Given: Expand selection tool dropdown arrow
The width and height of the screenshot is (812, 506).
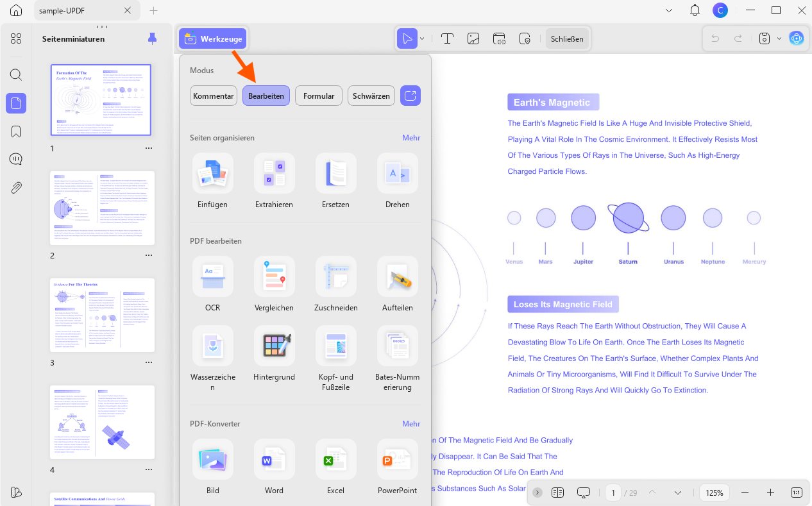Looking at the screenshot, I should pyautogui.click(x=422, y=38).
